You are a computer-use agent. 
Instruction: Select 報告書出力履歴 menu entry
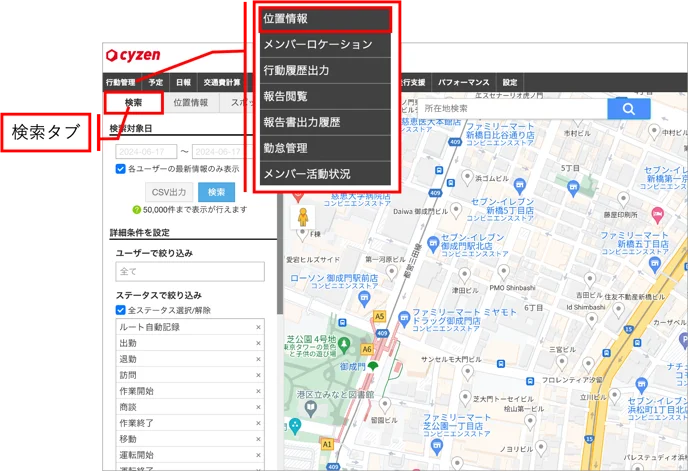[x=325, y=122]
